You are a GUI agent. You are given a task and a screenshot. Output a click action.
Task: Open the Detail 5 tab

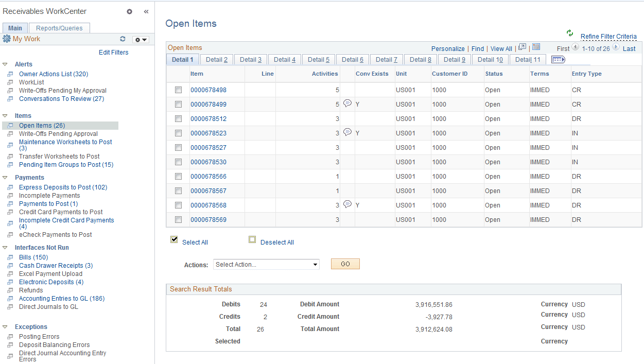click(x=318, y=59)
